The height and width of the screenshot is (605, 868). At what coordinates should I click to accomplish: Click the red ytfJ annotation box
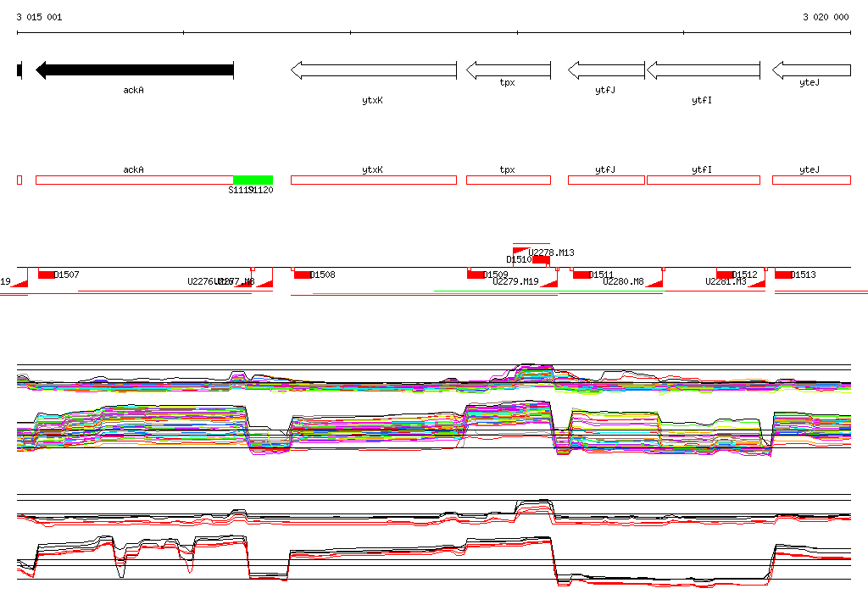click(607, 180)
